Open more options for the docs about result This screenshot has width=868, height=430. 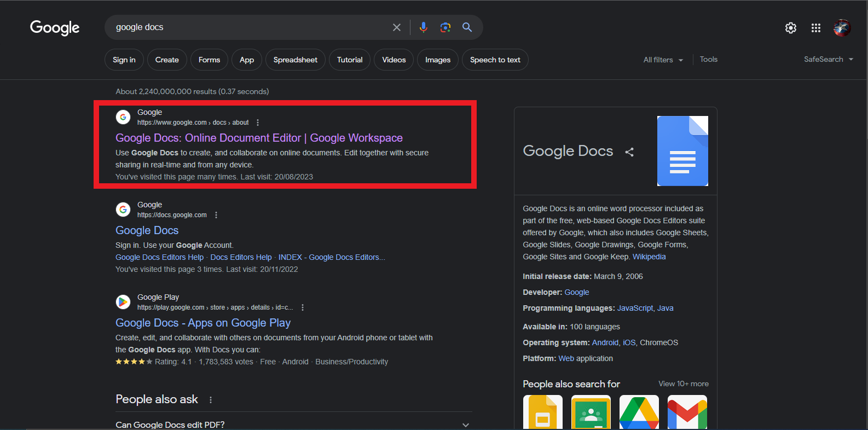tap(258, 123)
